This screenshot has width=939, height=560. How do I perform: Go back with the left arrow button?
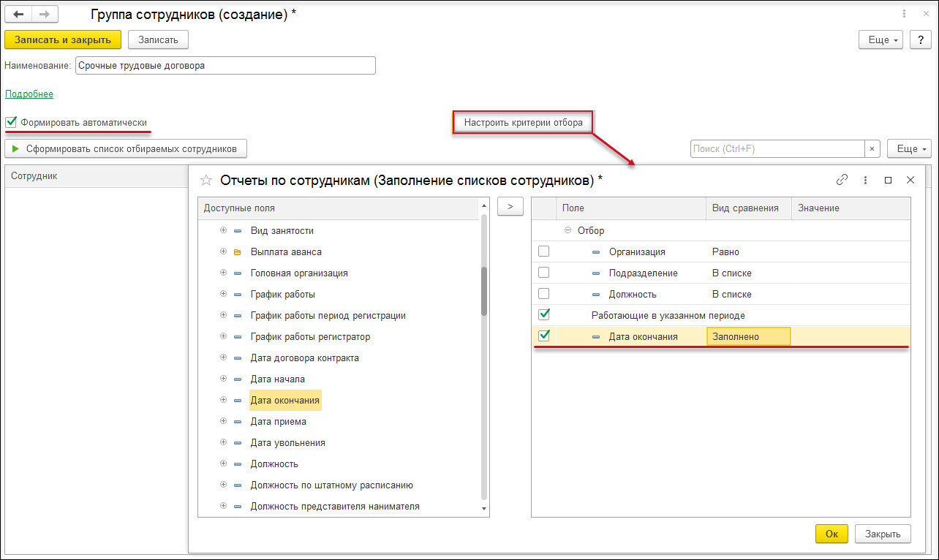pos(18,14)
